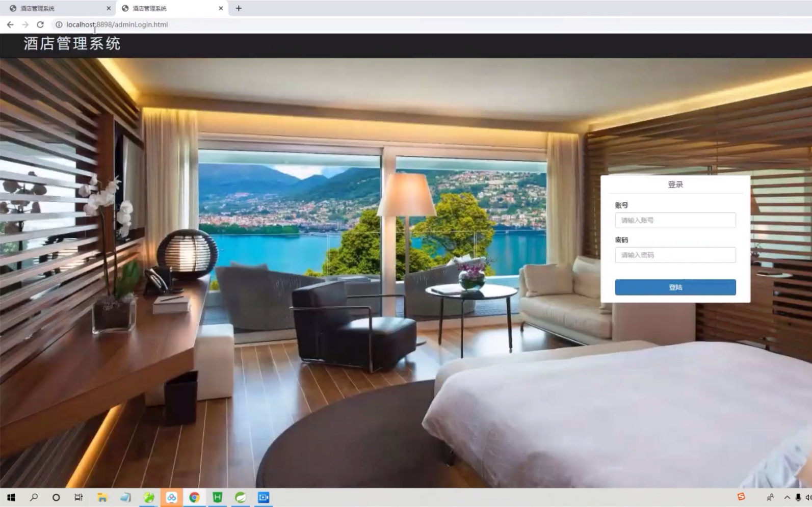The height and width of the screenshot is (507, 812).
Task: Click the 密码 password input field
Action: coord(675,255)
